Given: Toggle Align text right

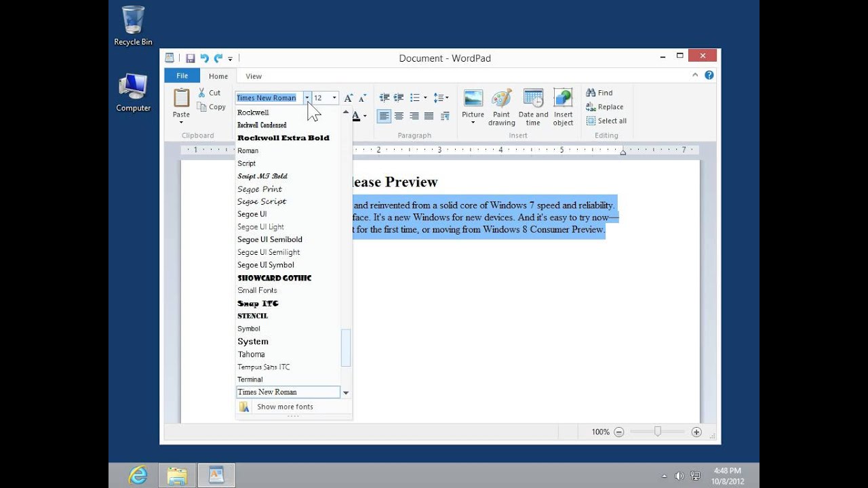Looking at the screenshot, I should (414, 117).
